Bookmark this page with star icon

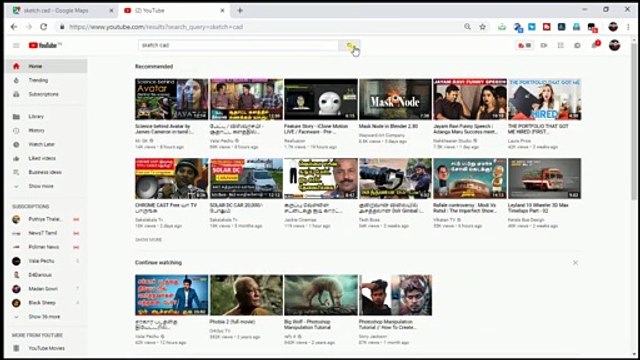click(482, 27)
